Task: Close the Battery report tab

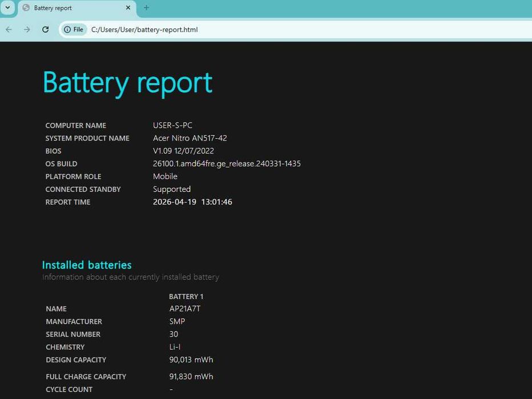Action: click(x=128, y=7)
